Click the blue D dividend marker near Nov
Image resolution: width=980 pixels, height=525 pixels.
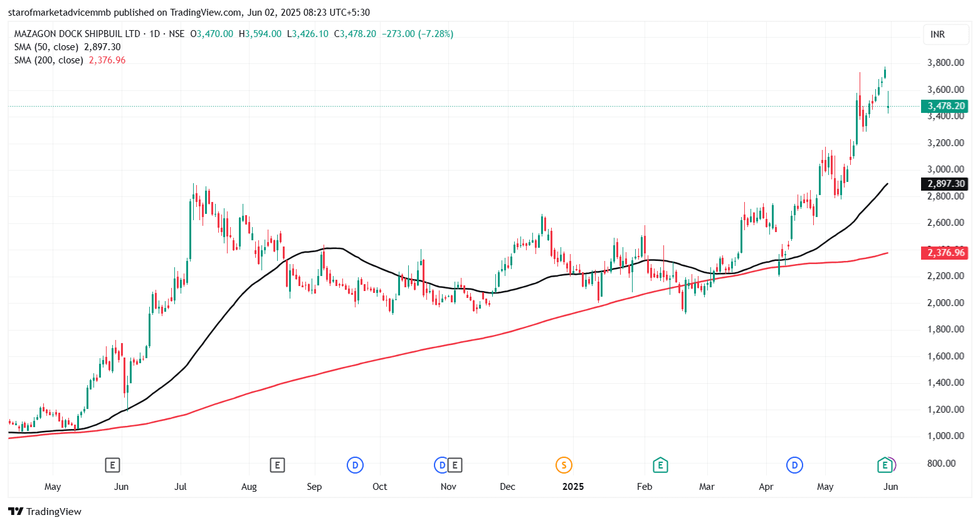point(442,465)
